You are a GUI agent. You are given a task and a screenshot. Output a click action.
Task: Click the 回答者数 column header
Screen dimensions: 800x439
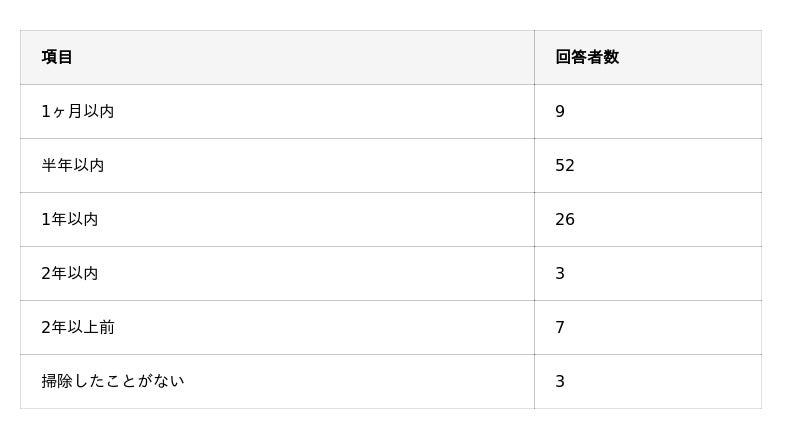tap(587, 57)
